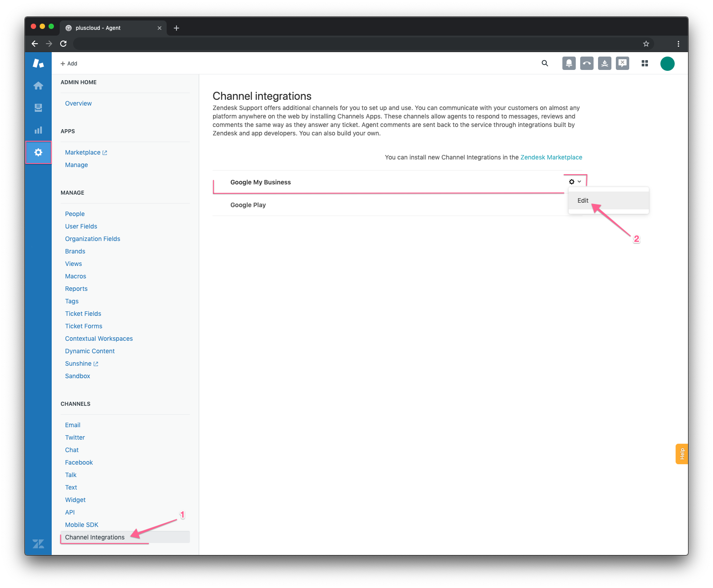
Task: Open Mobile SDK settings
Action: 82,525
